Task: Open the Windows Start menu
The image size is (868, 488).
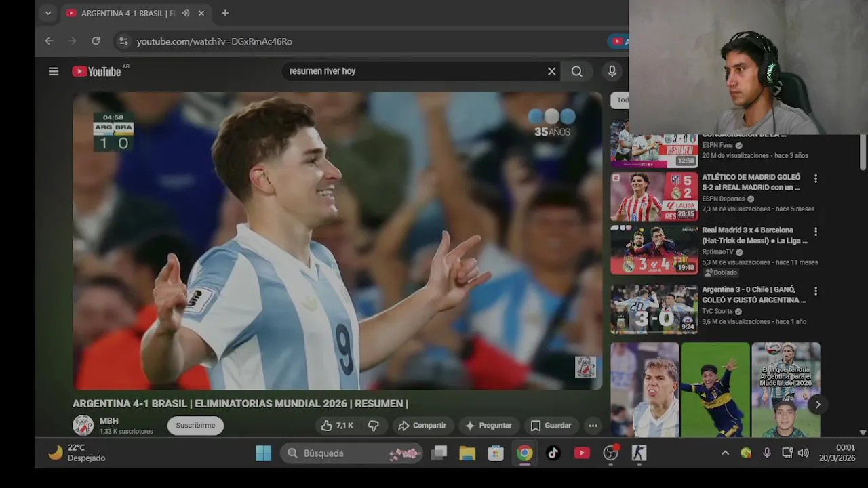Action: point(264,453)
